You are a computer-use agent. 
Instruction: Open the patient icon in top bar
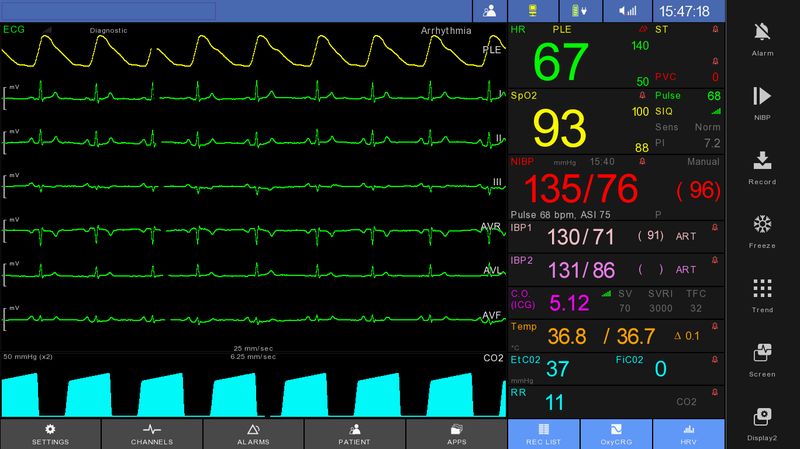coord(489,11)
